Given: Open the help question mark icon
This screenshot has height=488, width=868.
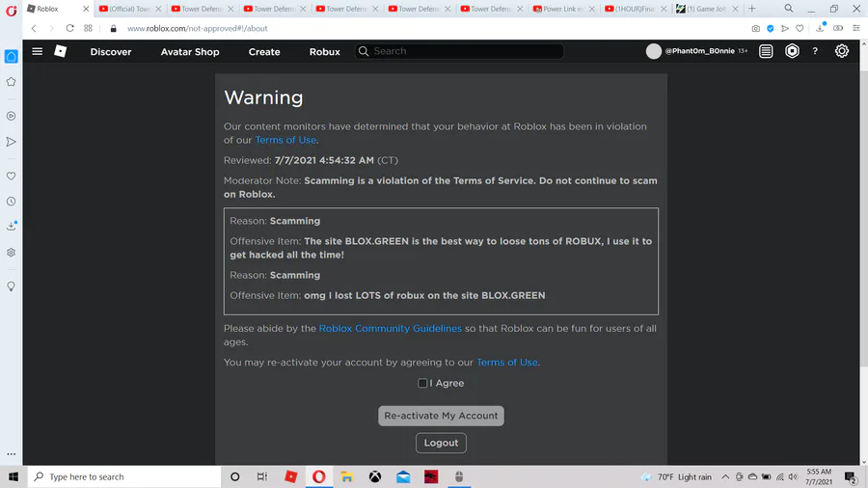Looking at the screenshot, I should 815,51.
